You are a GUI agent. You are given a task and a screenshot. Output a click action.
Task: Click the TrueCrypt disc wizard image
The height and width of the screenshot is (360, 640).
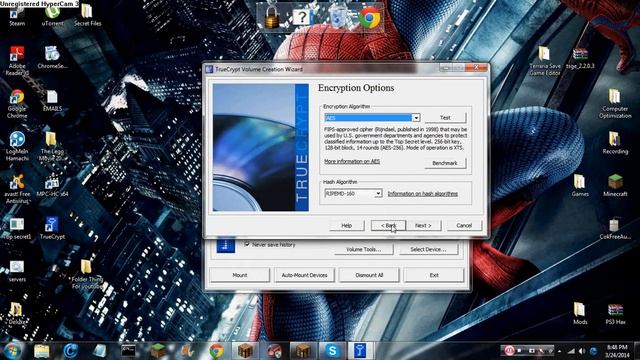pyautogui.click(x=260, y=147)
